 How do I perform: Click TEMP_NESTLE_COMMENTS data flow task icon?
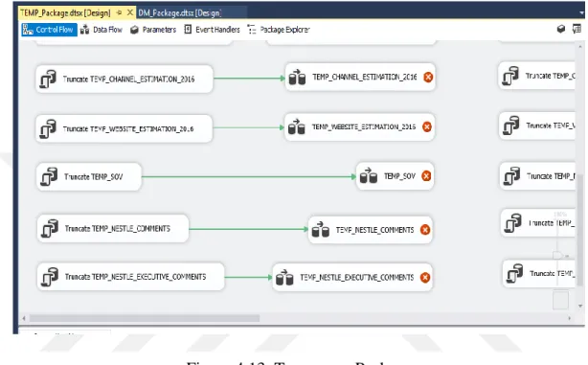(x=321, y=229)
